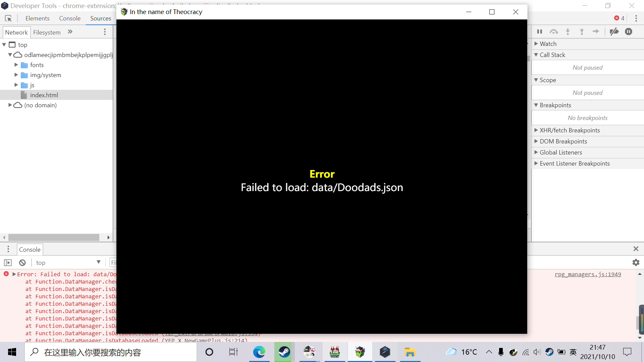The image size is (644, 362).
Task: Clear the console output
Action: (x=22, y=263)
